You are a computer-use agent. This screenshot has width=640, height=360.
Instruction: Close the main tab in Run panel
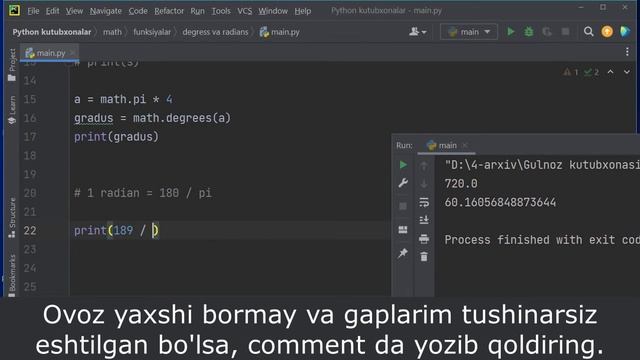click(x=465, y=145)
